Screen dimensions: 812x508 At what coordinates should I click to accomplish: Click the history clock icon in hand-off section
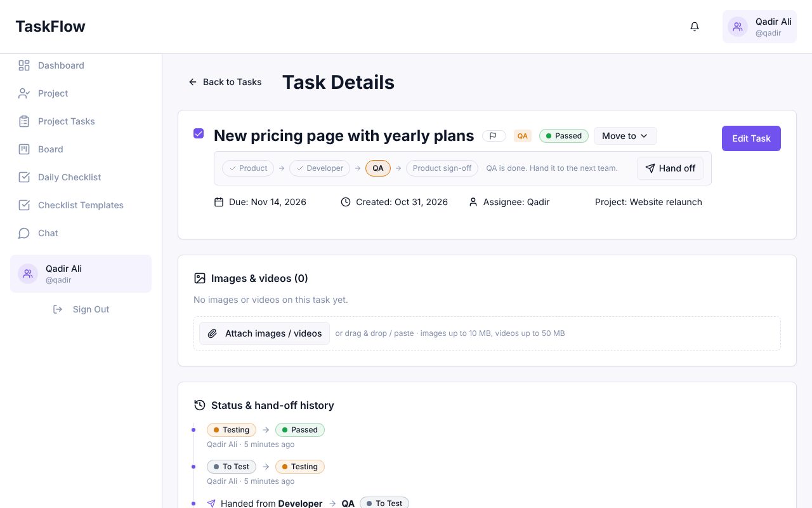click(200, 405)
